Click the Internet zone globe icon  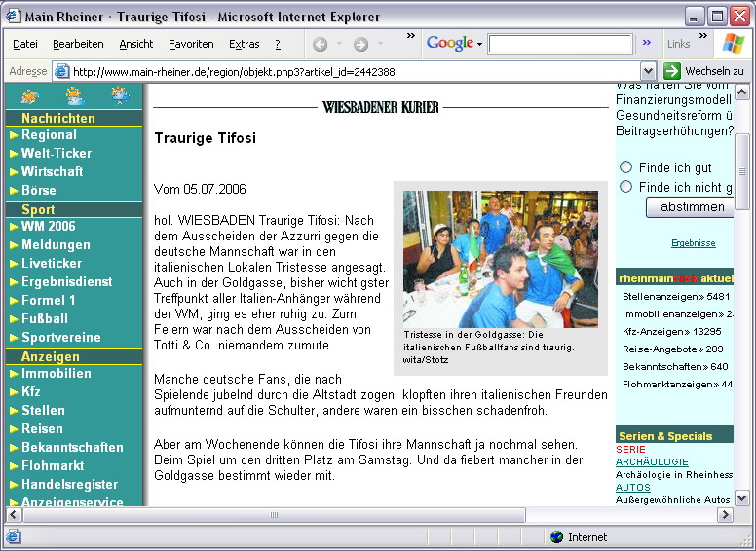(x=557, y=536)
